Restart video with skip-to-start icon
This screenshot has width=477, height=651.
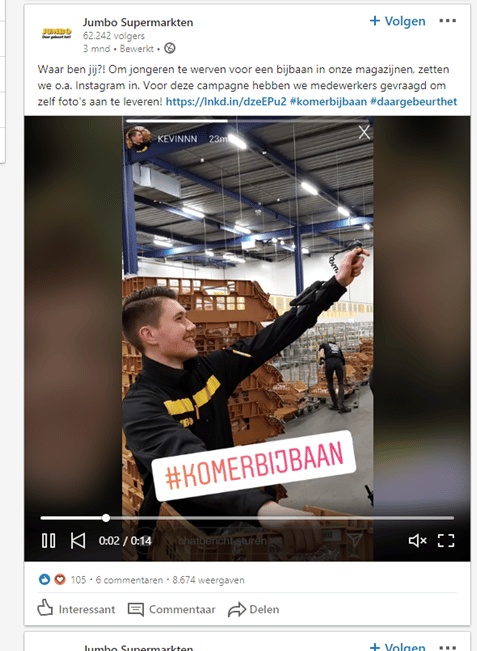pyautogui.click(x=78, y=541)
